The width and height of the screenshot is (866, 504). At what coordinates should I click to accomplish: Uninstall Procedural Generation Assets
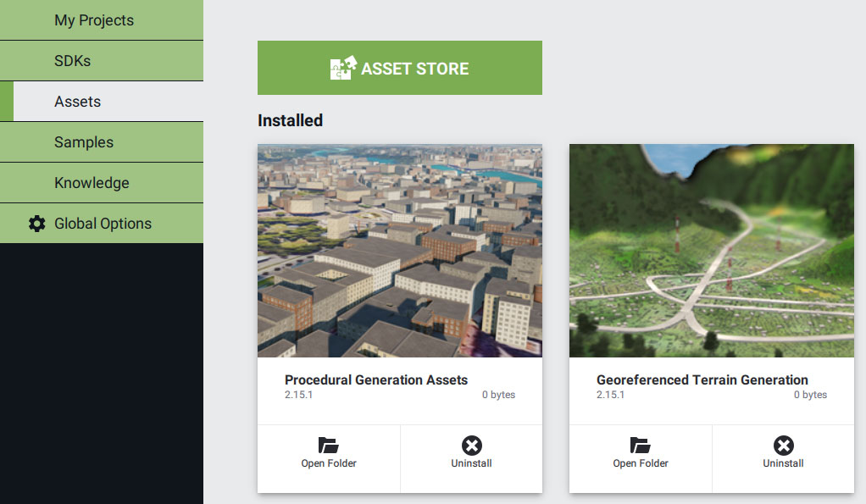pos(471,459)
